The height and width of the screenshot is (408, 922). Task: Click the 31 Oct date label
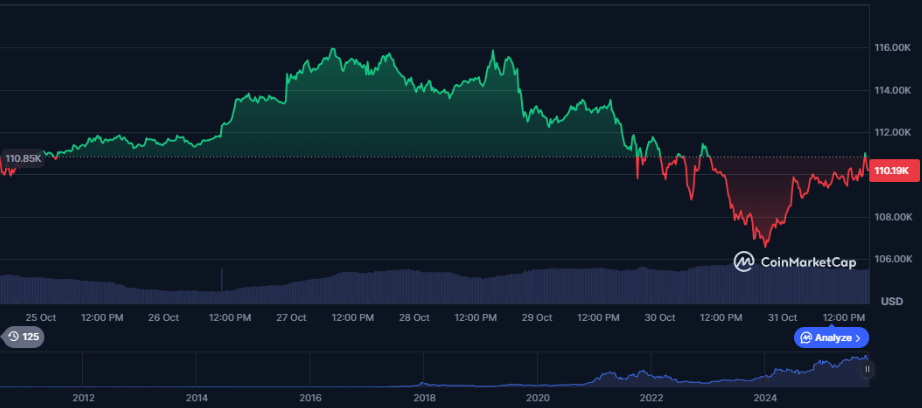pos(783,317)
